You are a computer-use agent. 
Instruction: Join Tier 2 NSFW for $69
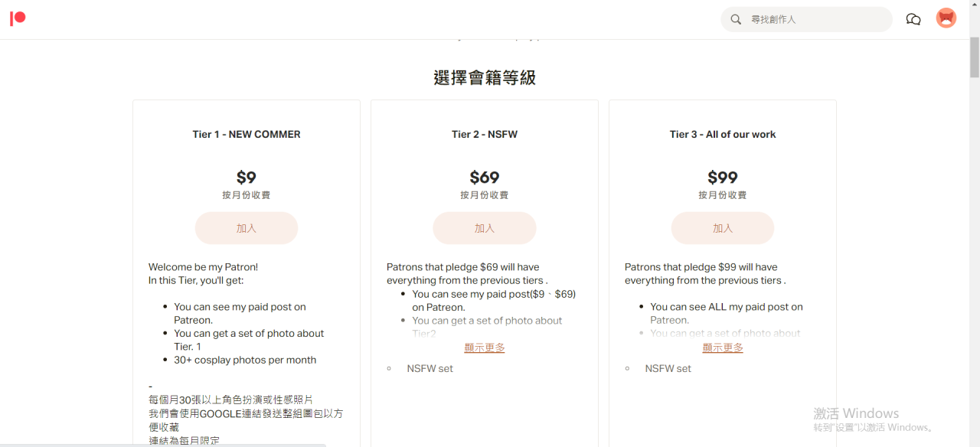[484, 228]
